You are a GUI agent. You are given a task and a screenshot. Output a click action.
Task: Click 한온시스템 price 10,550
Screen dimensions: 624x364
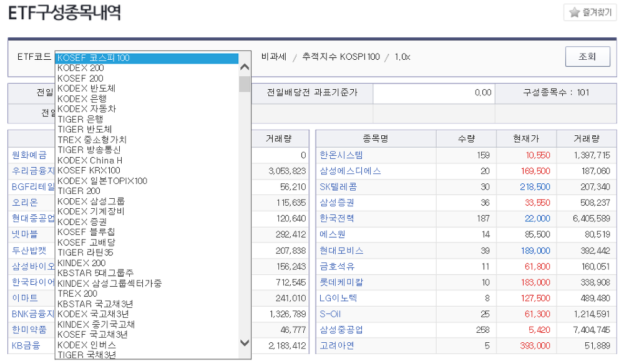click(538, 155)
